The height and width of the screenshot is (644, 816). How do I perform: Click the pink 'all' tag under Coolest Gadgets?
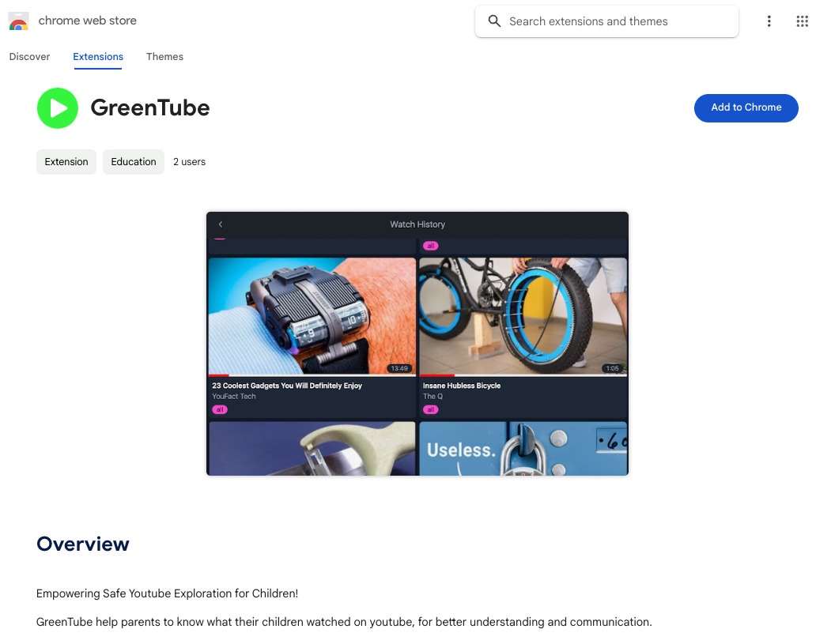[220, 409]
